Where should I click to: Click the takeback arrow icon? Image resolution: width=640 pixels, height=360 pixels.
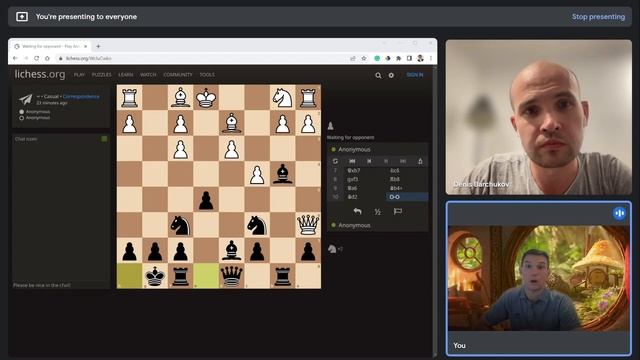point(358,211)
